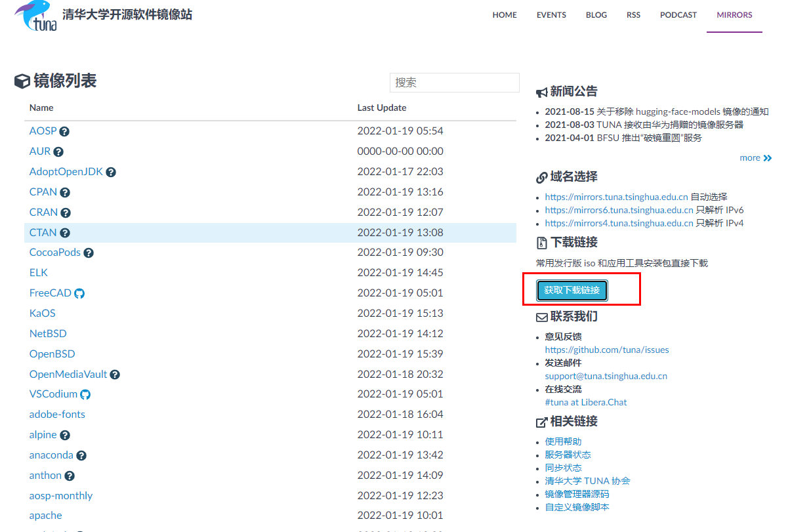Click GitHub icon next to VSCodium
The image size is (790, 532).
point(85,394)
